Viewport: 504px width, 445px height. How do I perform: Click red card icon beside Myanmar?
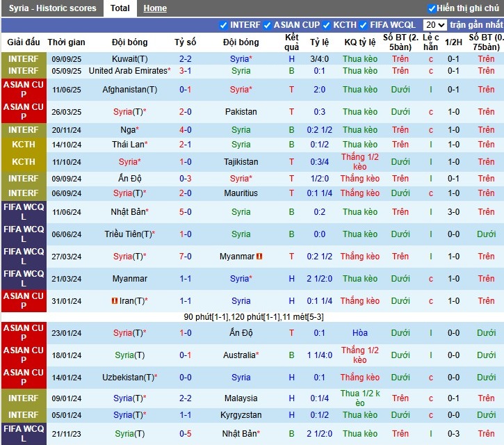pyautogui.click(x=259, y=257)
